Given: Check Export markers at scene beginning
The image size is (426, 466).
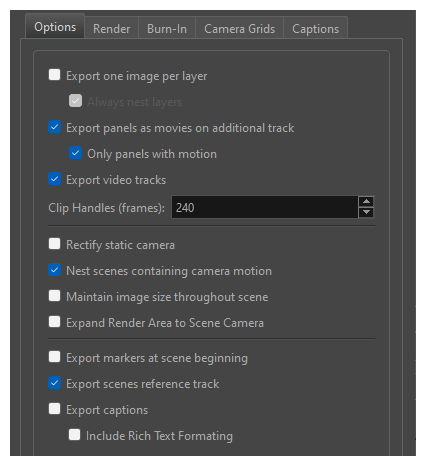Looking at the screenshot, I should pyautogui.click(x=54, y=357).
